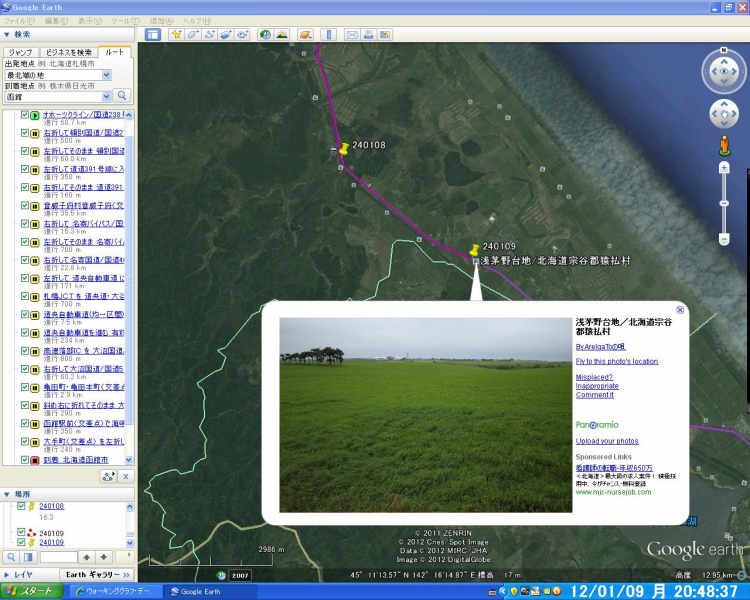
Task: Close the photo info balloon
Action: pyautogui.click(x=680, y=310)
